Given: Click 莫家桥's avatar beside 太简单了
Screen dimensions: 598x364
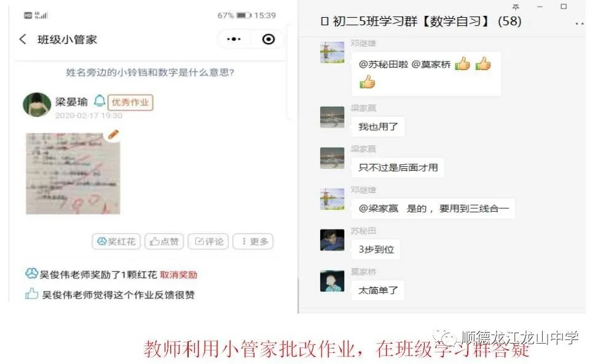Looking at the screenshot, I should [332, 281].
